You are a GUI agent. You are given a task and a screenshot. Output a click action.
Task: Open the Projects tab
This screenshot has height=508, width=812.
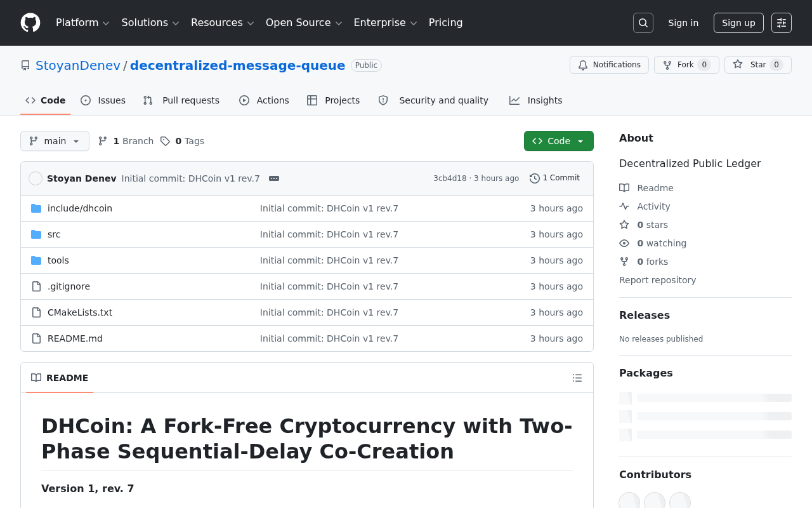[333, 100]
